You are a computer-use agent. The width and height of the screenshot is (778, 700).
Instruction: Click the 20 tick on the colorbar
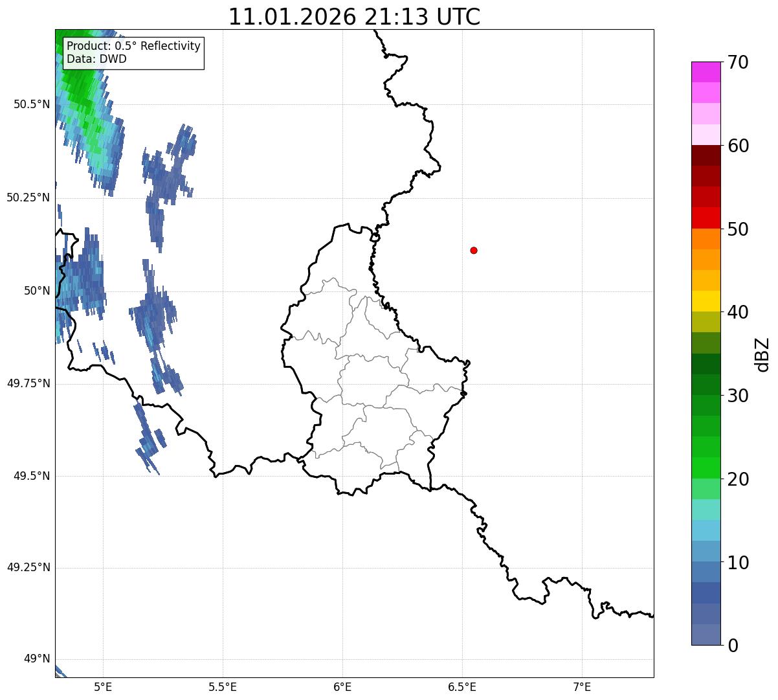pyautogui.click(x=738, y=479)
